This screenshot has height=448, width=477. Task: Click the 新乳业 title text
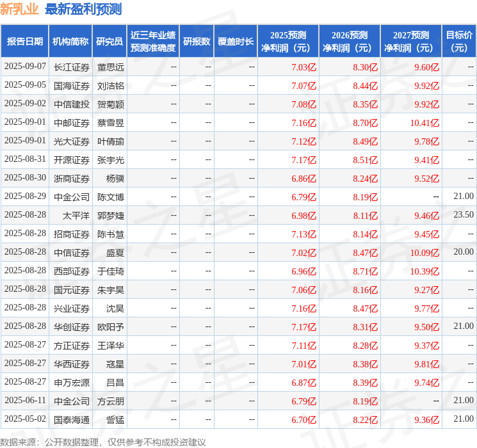point(19,9)
